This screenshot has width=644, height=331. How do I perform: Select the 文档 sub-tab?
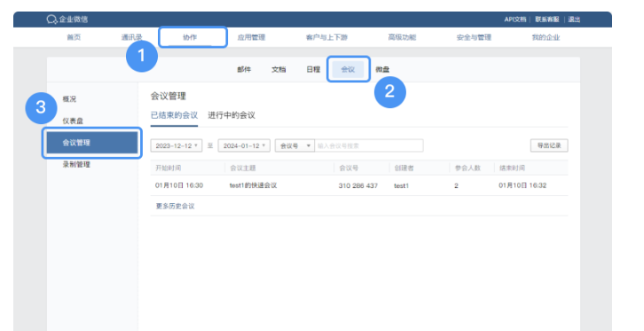point(279,69)
